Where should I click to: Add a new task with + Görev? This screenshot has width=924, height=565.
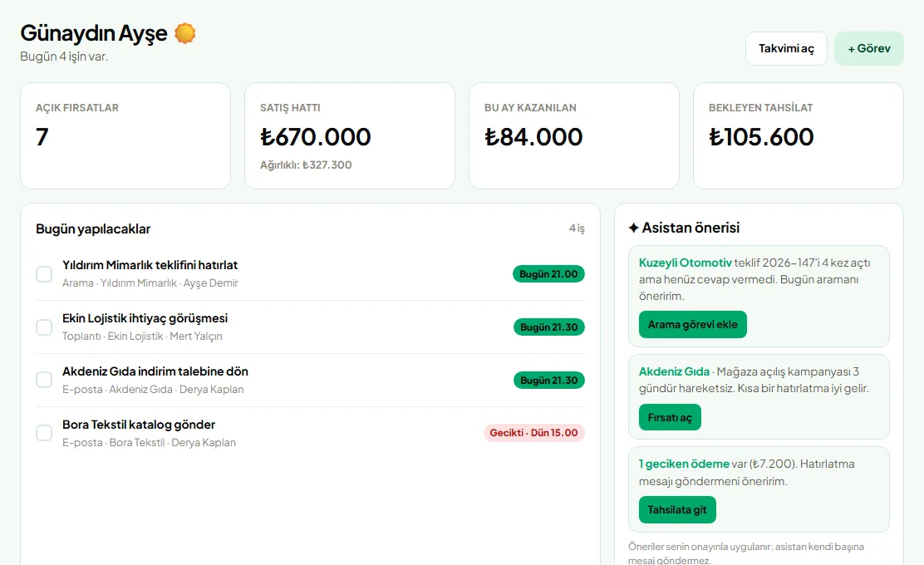[868, 48]
